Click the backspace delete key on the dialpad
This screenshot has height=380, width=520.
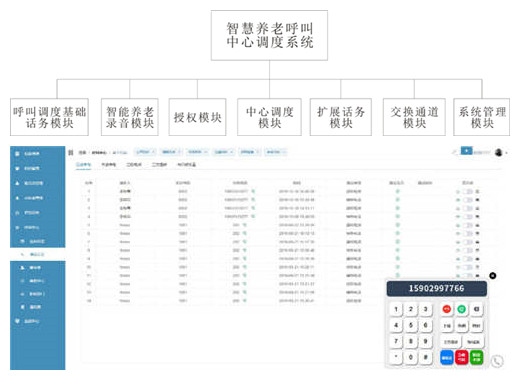pos(476,309)
